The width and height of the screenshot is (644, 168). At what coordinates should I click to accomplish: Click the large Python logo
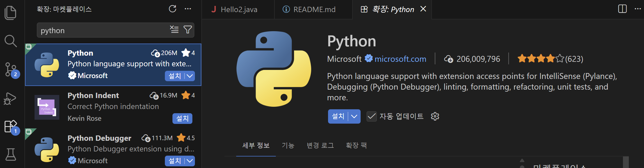coord(274,69)
